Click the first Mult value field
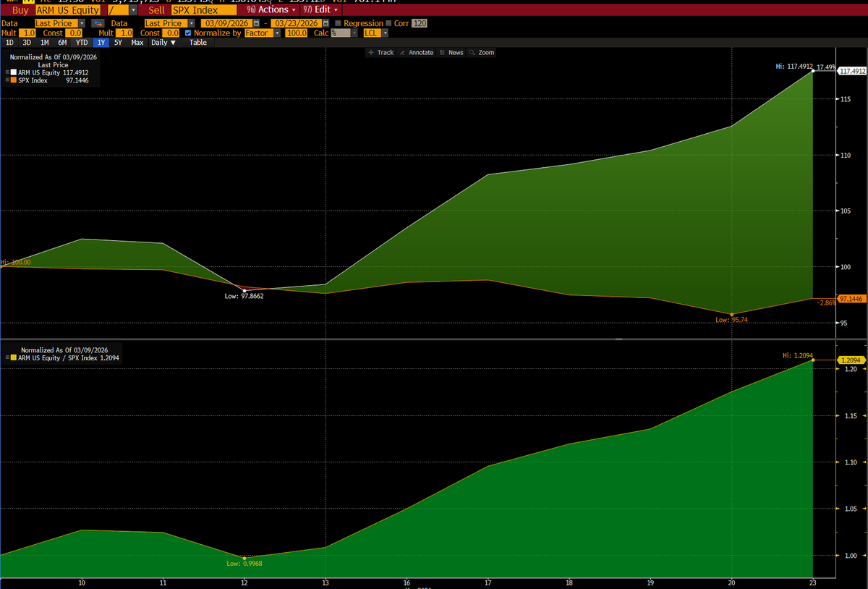Screen dimensions: 868x589 click(29, 33)
